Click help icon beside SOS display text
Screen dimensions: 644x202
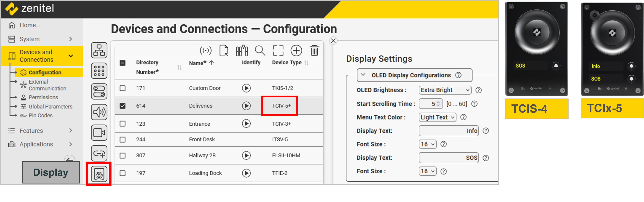tap(486, 158)
